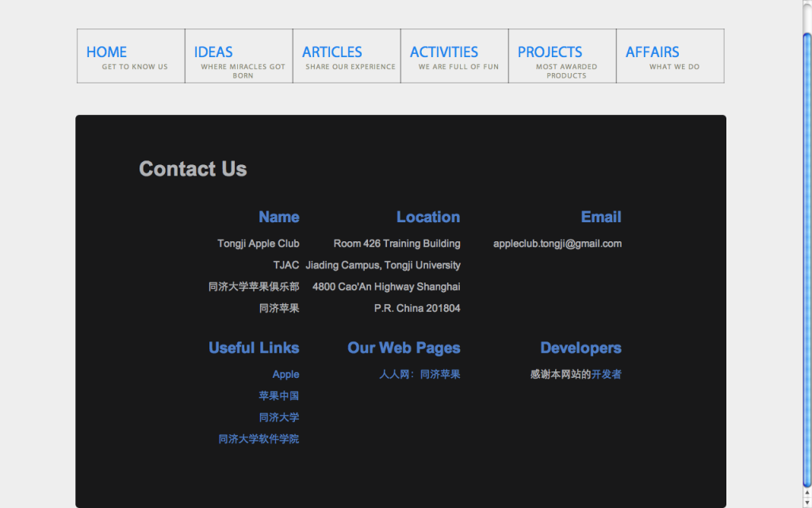Click the Developers heading
This screenshot has height=508, width=812.
(x=580, y=348)
